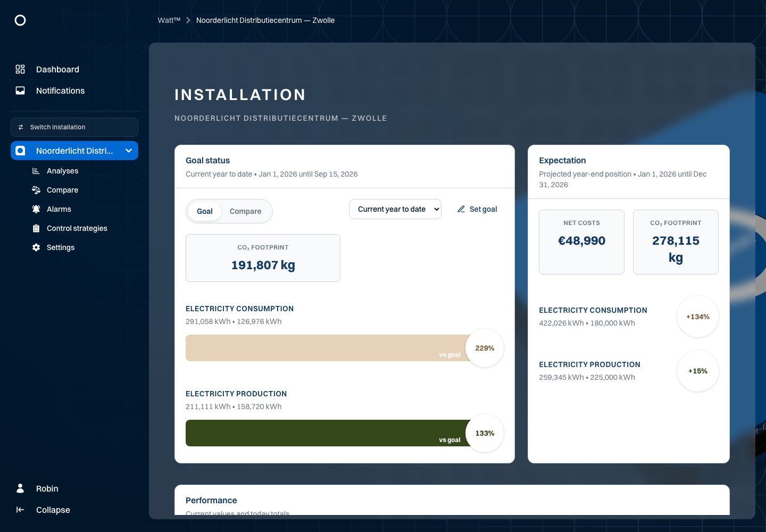This screenshot has width=766, height=532.
Task: Click the circle logo icon in the sidebar
Action: tap(20, 20)
